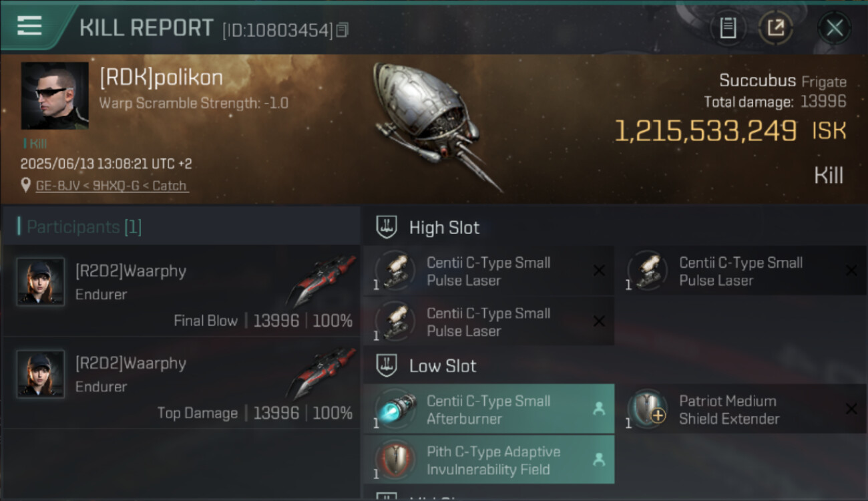
Task: Open the GE-8JV location link
Action: 112,186
